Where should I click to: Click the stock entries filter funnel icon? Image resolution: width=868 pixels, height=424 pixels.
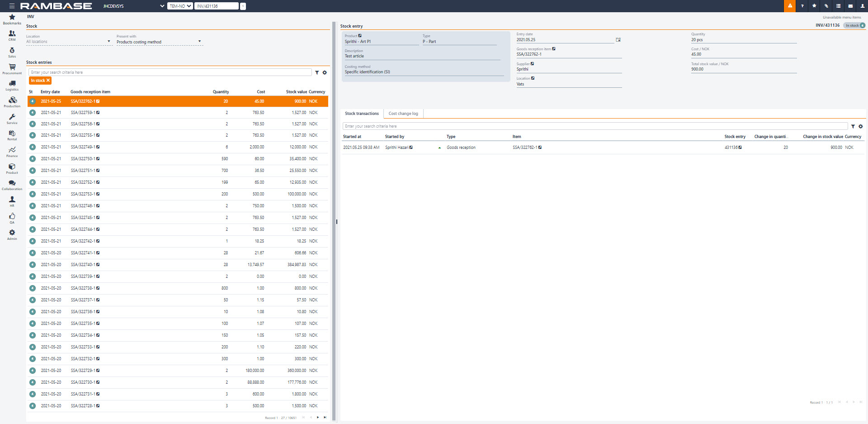click(317, 72)
